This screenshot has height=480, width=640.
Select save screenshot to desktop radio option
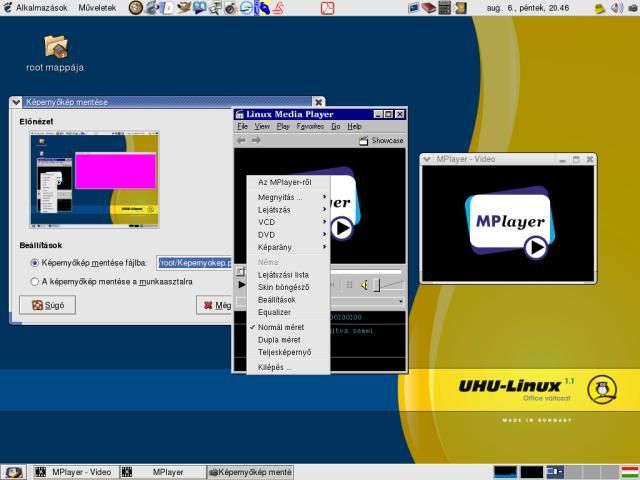(36, 282)
